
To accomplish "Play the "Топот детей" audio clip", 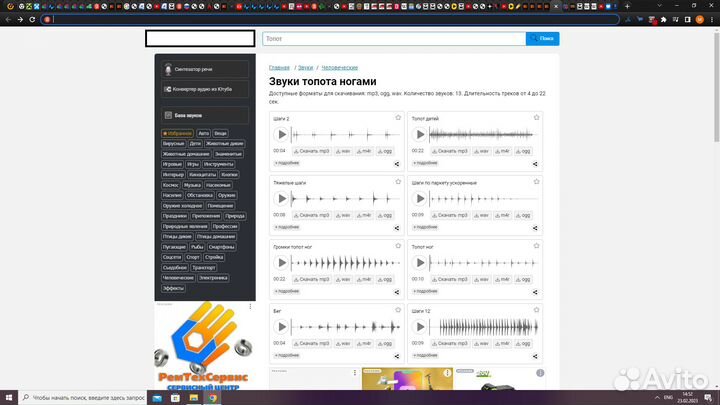I will [420, 134].
